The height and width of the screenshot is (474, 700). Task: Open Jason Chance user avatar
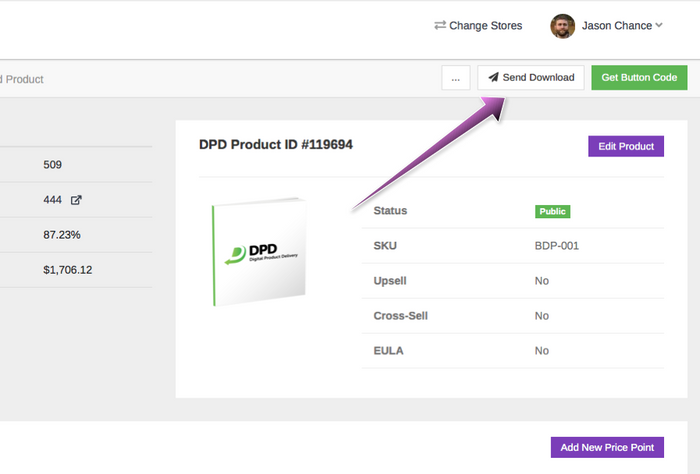pos(562,26)
